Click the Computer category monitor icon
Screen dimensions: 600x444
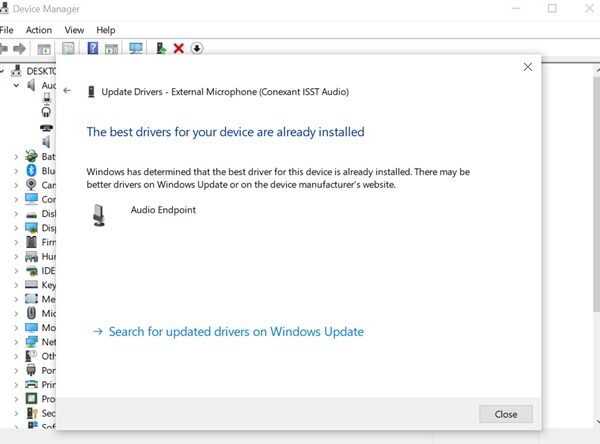[31, 199]
